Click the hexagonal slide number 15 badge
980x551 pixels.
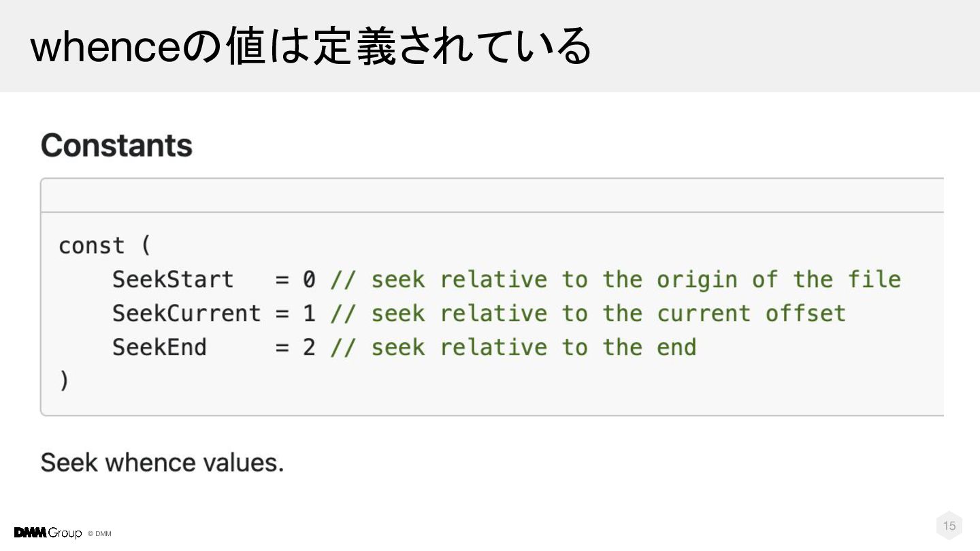click(949, 525)
